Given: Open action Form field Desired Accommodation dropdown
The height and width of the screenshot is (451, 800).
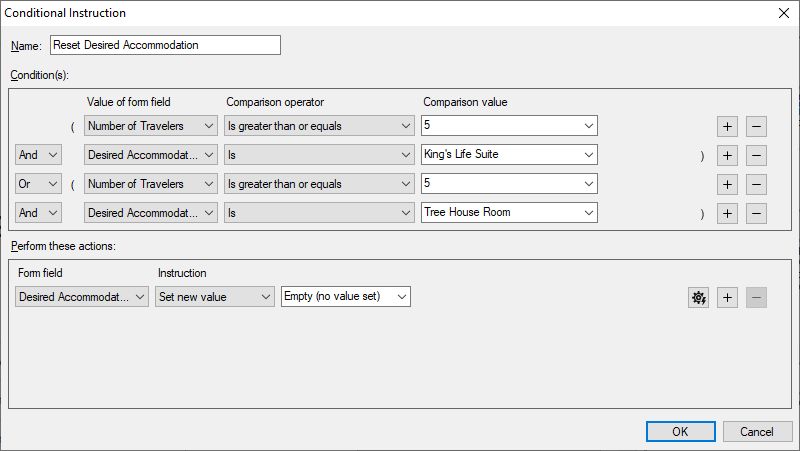Looking at the screenshot, I should click(x=82, y=296).
